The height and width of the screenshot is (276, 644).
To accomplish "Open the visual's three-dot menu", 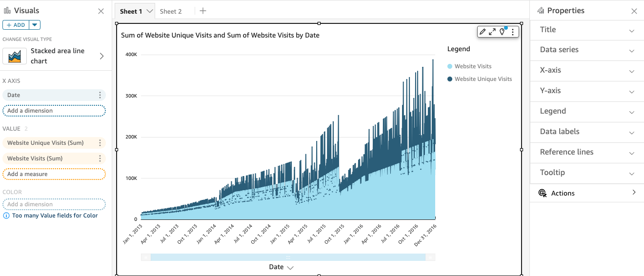I will click(513, 32).
